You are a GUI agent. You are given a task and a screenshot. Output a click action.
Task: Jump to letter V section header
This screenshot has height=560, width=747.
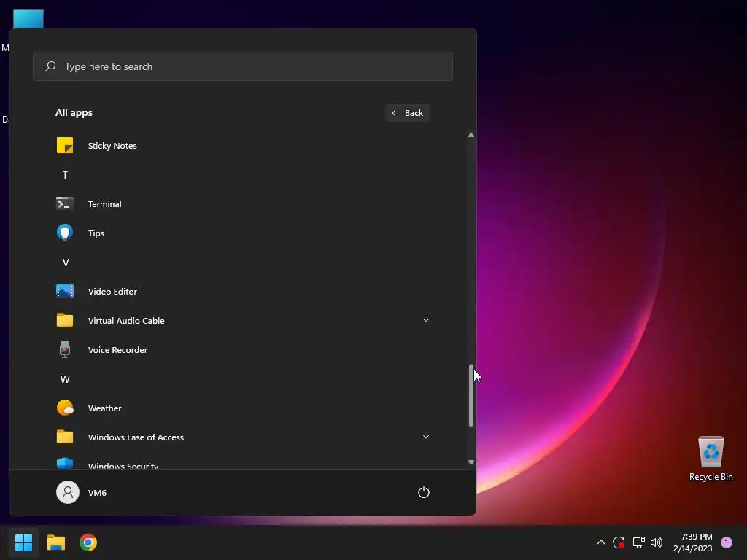[65, 262]
